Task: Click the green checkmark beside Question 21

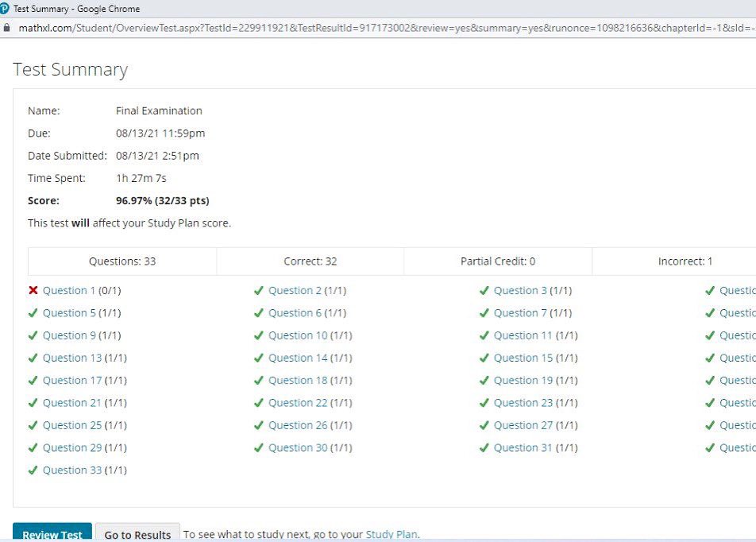Action: coord(33,402)
